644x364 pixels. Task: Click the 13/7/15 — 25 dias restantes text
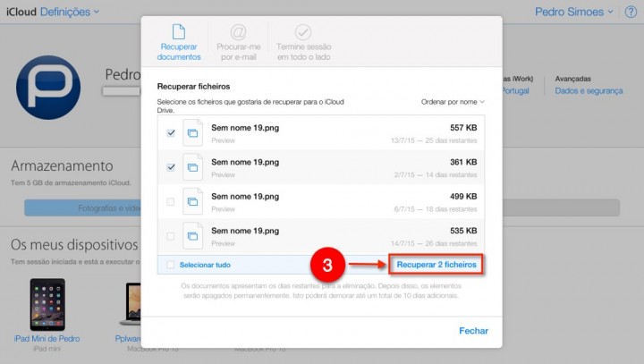[x=434, y=140]
